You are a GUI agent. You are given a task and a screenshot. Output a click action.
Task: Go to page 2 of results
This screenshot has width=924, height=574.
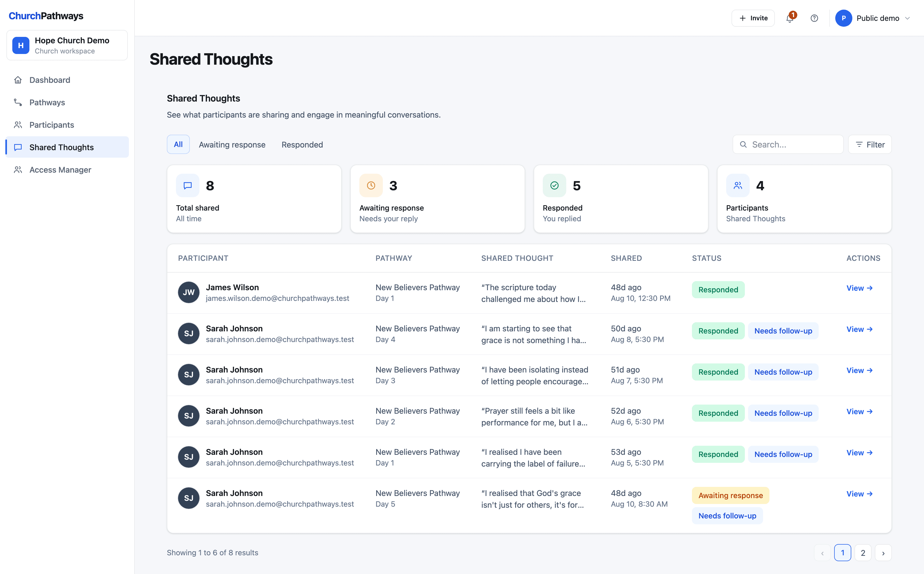[863, 553]
